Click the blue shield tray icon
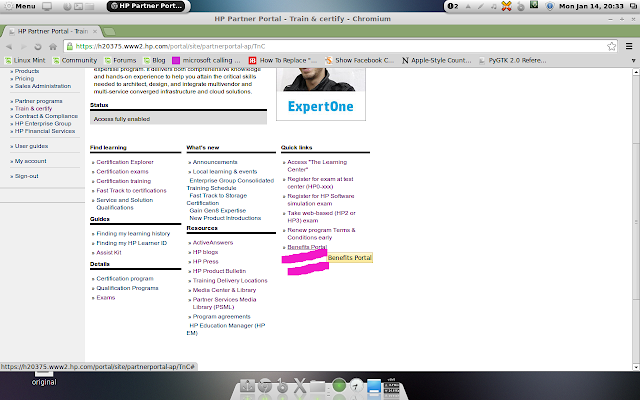The height and width of the screenshot is (400, 640). point(550,6)
